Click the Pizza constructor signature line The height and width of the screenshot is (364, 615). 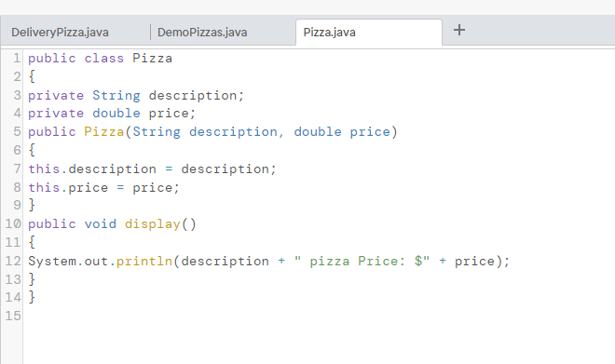213,132
